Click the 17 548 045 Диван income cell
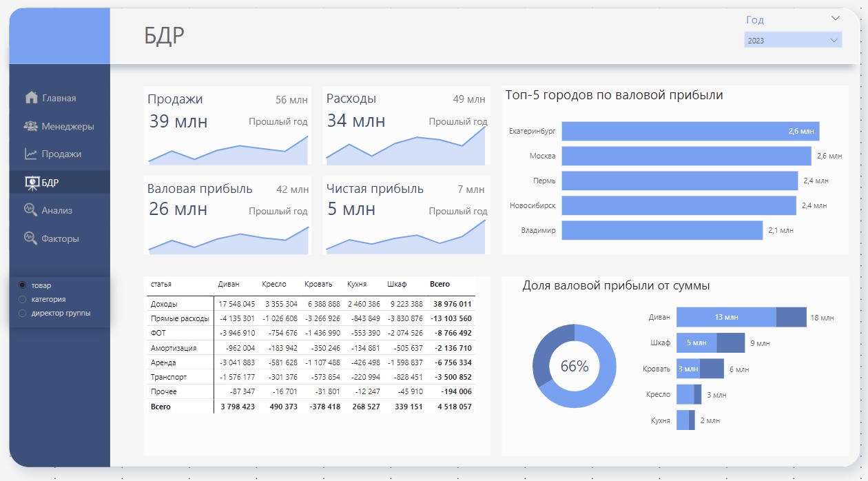 (237, 304)
